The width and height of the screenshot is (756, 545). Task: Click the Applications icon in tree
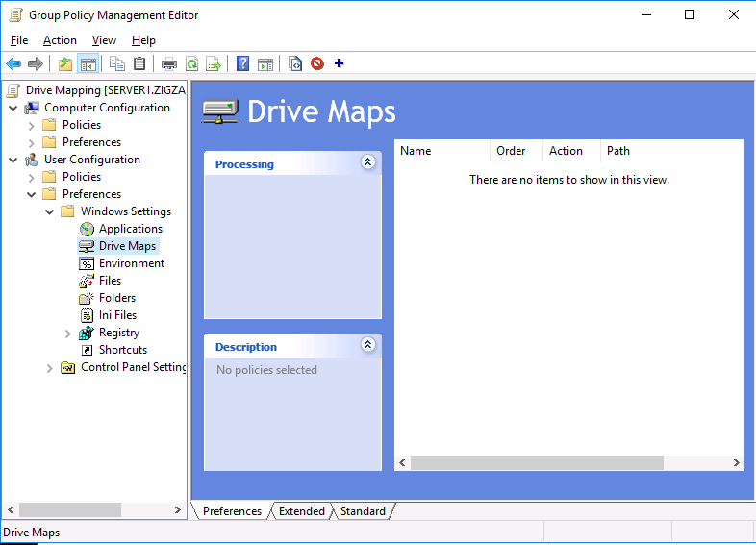[x=87, y=229]
